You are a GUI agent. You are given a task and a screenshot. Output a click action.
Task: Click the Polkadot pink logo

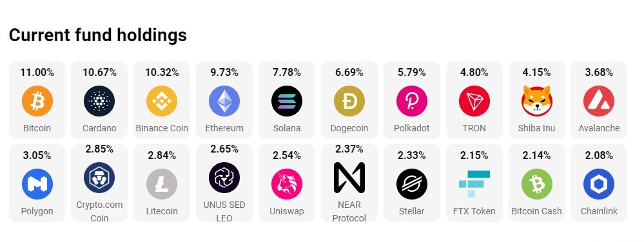[x=411, y=101]
